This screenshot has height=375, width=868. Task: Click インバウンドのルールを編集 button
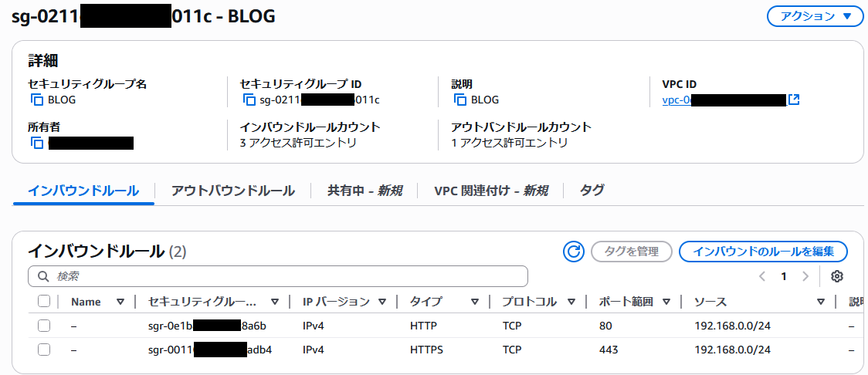pyautogui.click(x=763, y=251)
